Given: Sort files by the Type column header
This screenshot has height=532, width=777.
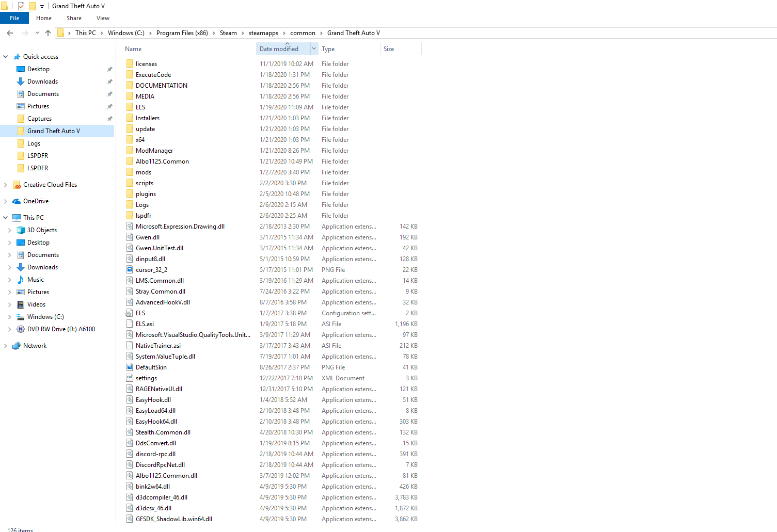Looking at the screenshot, I should (328, 49).
